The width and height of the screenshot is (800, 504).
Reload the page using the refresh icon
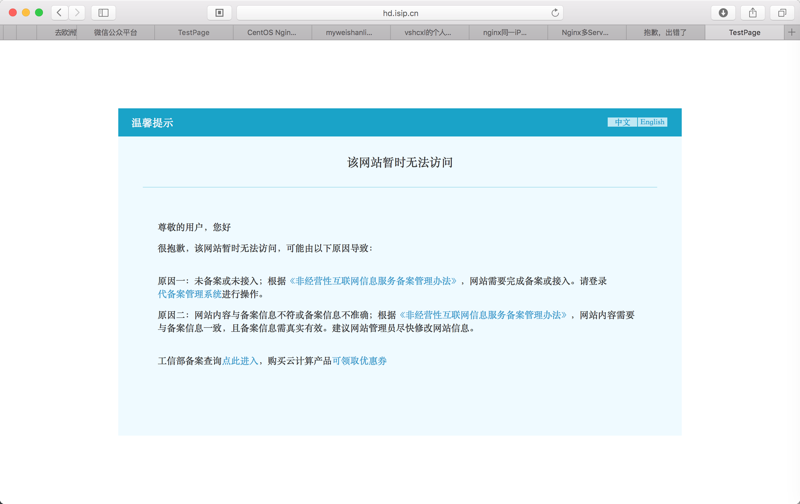pos(555,13)
